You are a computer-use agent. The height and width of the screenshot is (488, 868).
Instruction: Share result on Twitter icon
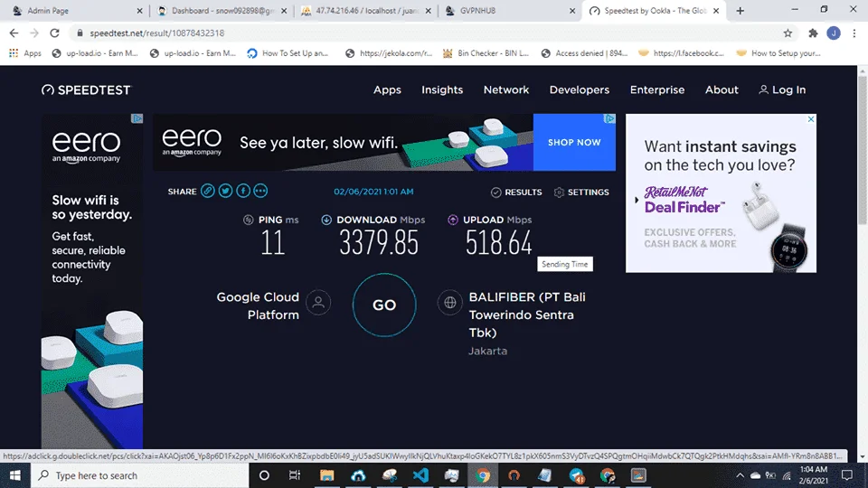(225, 191)
